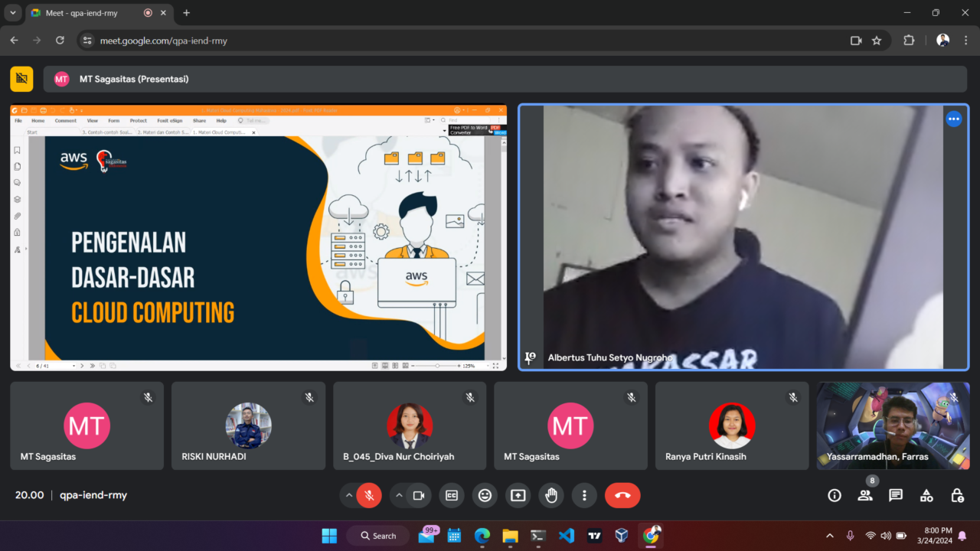
Task: Expand video settings arrow beside camera
Action: pyautogui.click(x=399, y=495)
